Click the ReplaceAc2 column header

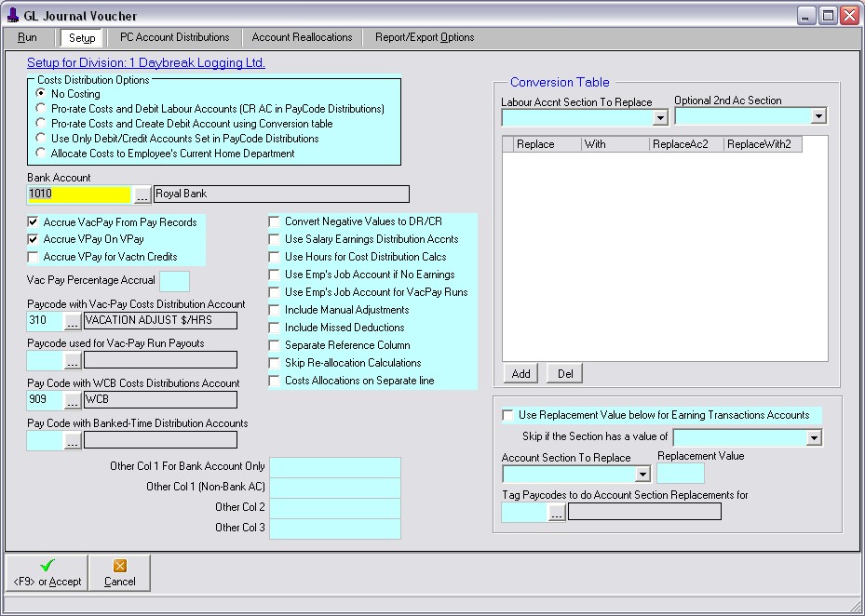[686, 144]
